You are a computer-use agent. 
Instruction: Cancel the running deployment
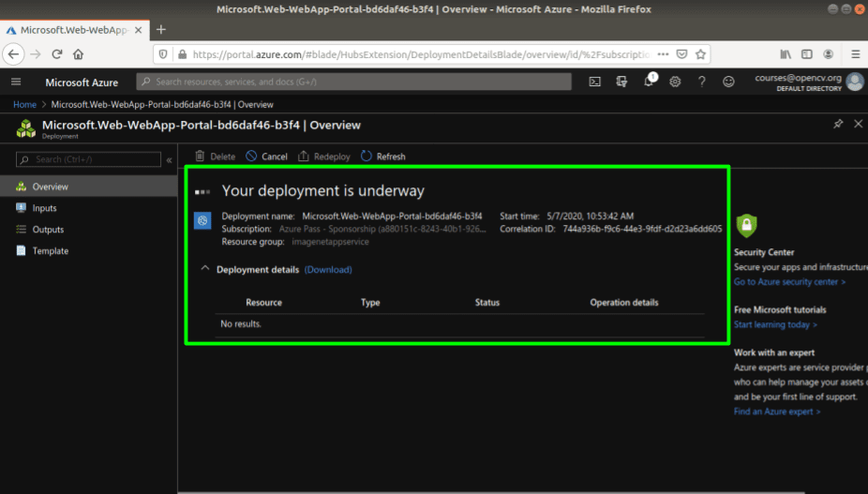coord(267,157)
